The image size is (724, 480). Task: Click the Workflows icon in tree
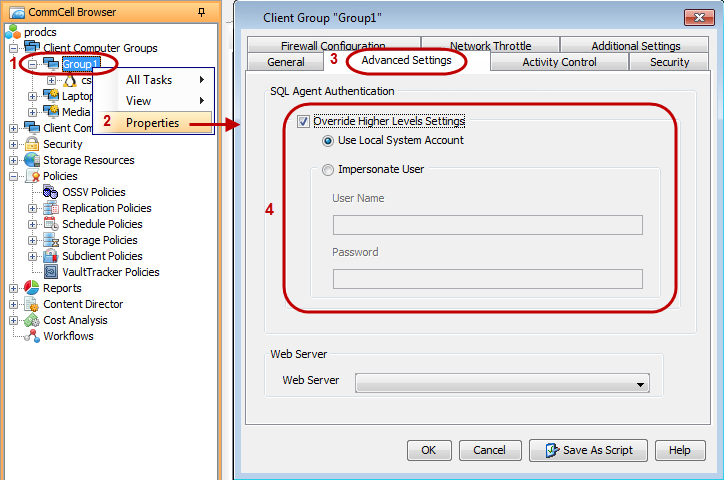32,336
